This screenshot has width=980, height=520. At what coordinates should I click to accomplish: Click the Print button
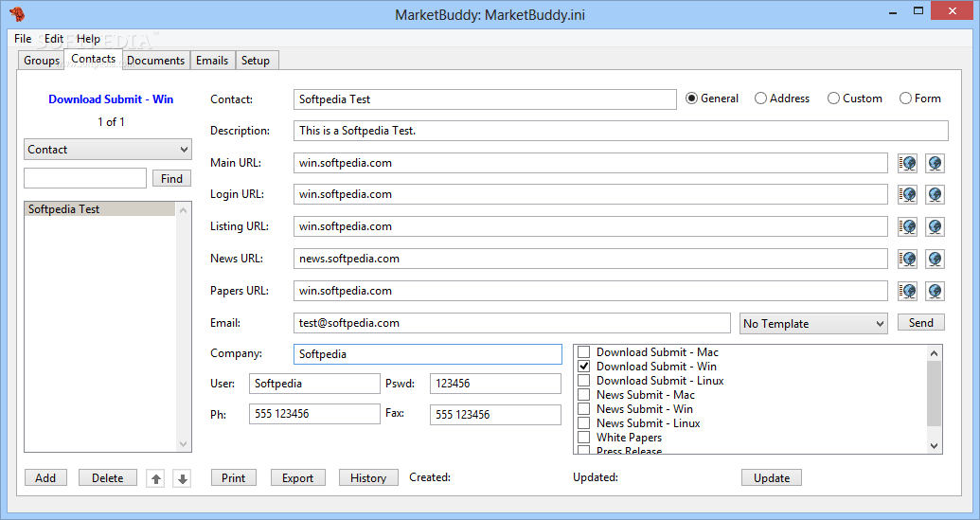(x=233, y=478)
